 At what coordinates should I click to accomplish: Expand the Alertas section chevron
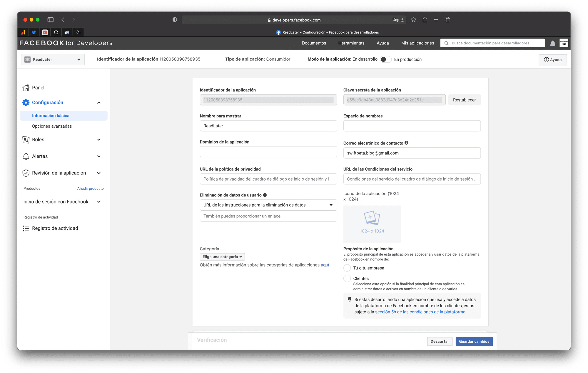pyautogui.click(x=99, y=156)
